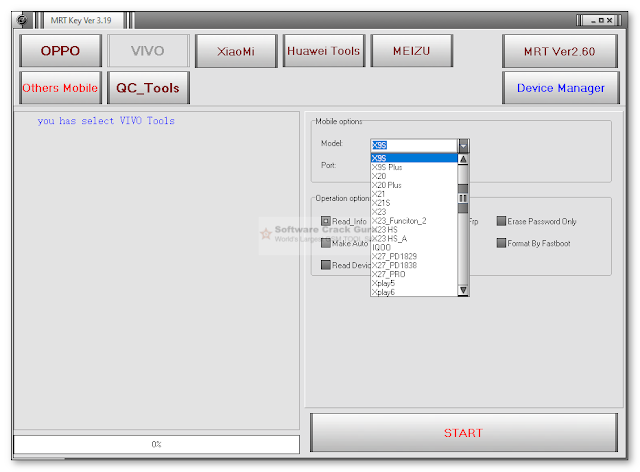Open Huawei Tools

coord(324,51)
